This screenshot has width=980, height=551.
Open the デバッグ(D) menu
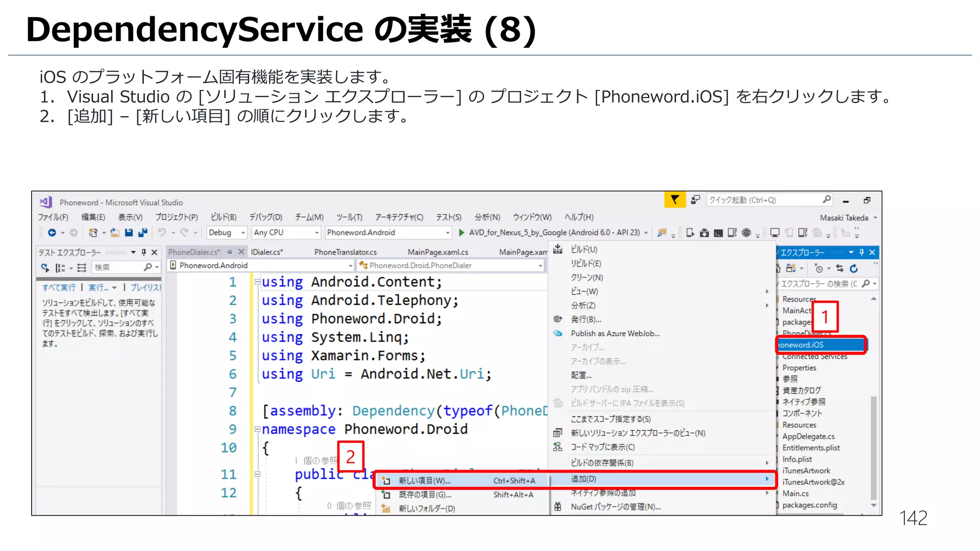[x=266, y=217]
